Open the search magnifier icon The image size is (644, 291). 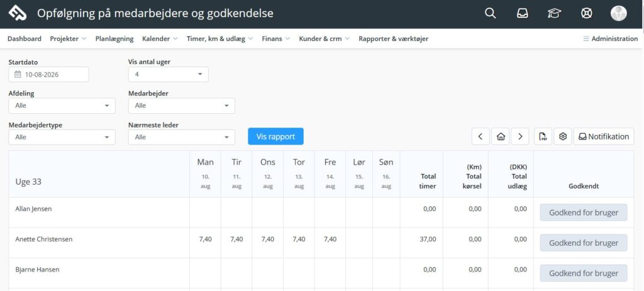coord(490,13)
